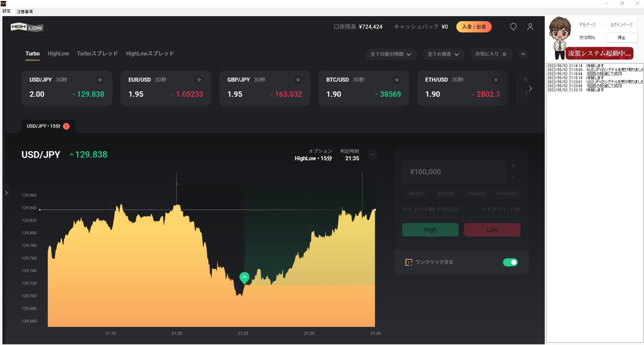The width and height of the screenshot is (644, 345).
Task: Click the デモページ button
Action: 587,25
